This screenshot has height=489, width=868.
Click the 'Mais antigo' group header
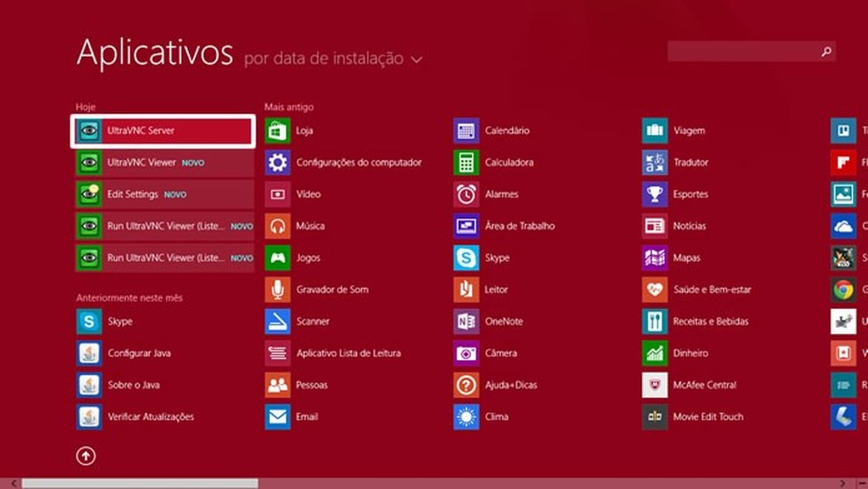coord(289,107)
